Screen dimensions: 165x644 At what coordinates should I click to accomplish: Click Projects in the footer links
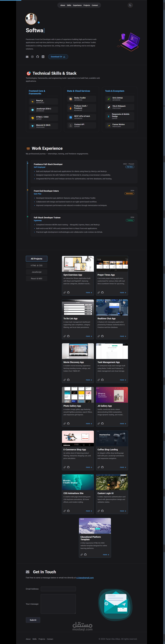tap(42, 639)
